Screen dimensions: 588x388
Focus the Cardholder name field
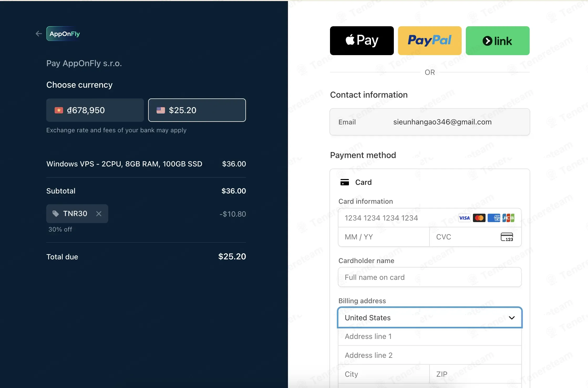coord(430,277)
